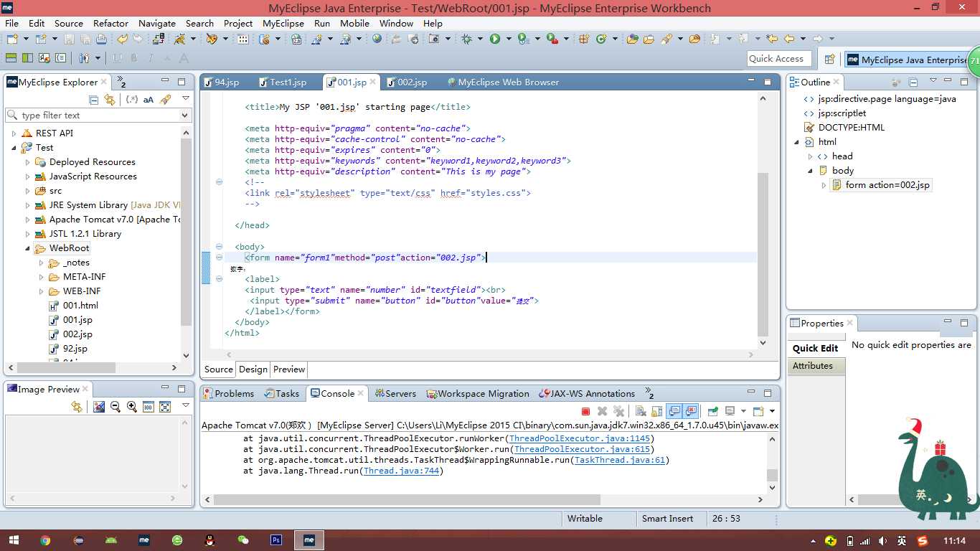Screen dimensions: 980x551
Task: Click Collapse All in MyEclipse Explorer
Action: [93, 100]
